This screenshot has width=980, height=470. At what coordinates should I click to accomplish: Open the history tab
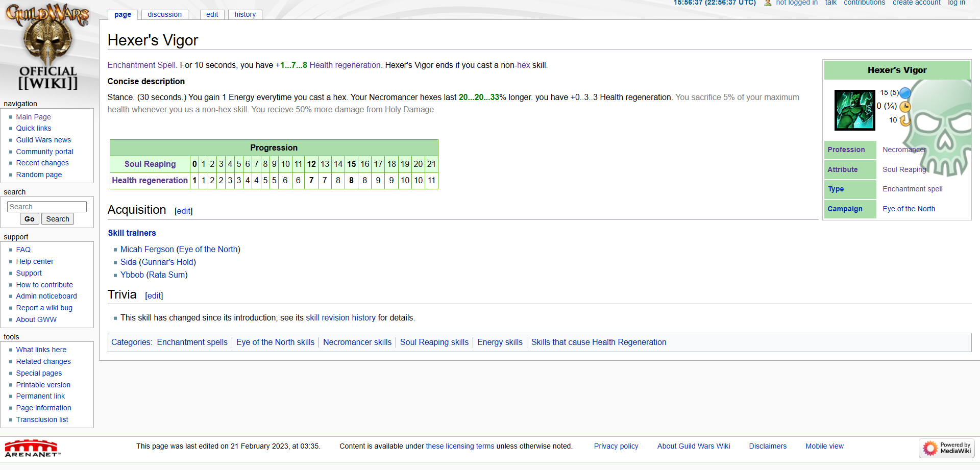245,14
